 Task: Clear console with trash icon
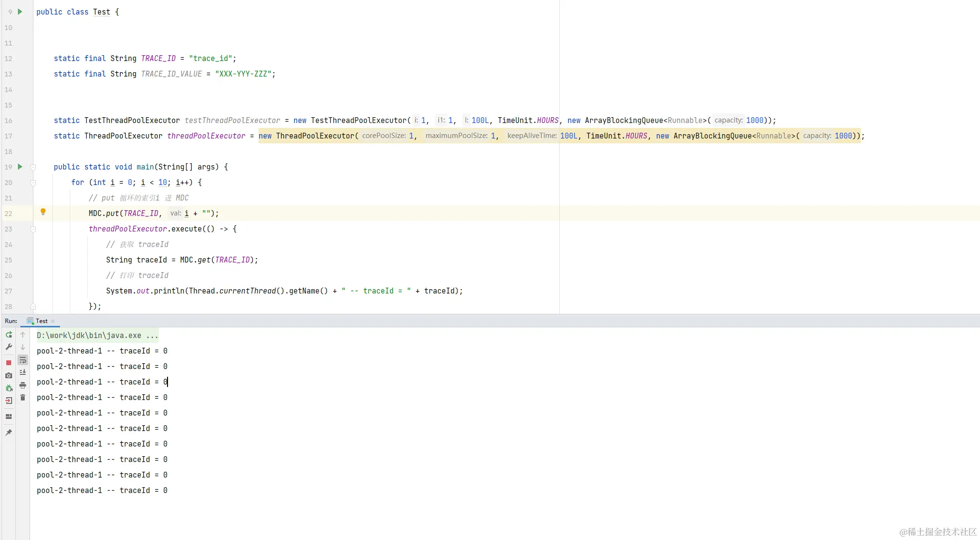click(23, 398)
